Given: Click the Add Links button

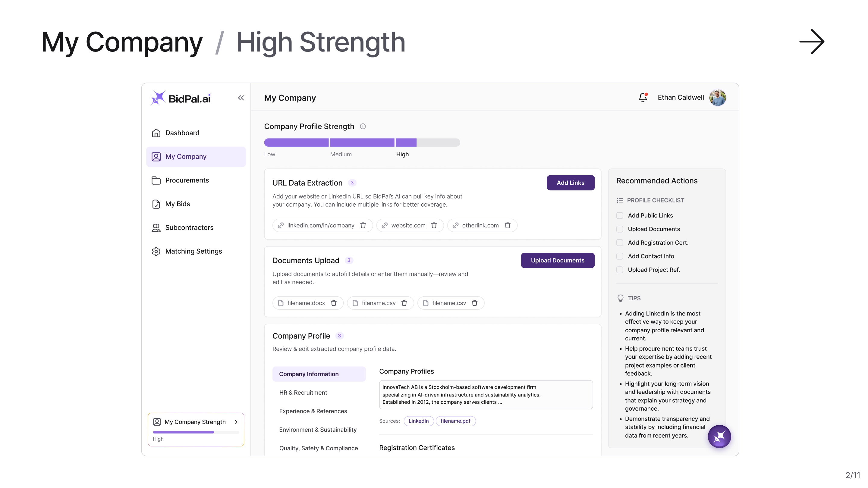Looking at the screenshot, I should [570, 183].
